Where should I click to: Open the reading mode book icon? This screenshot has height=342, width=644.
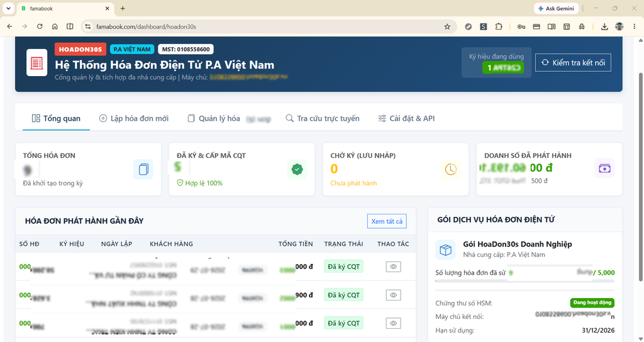point(552,26)
